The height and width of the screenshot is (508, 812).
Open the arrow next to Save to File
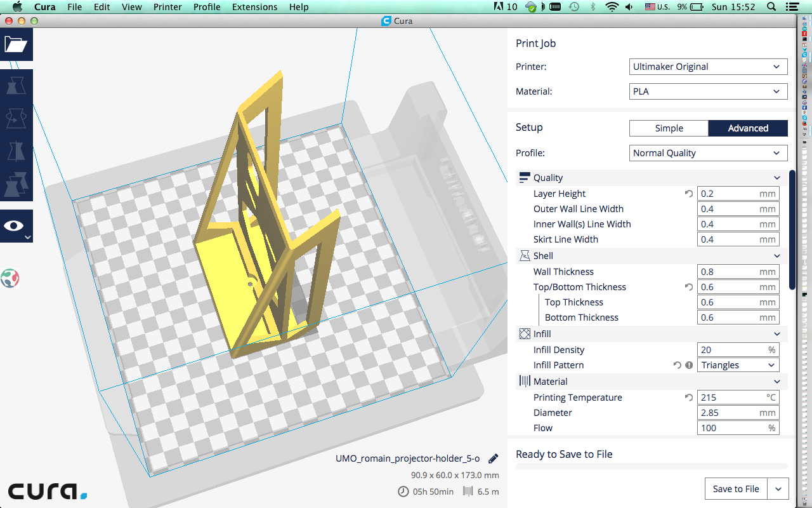pyautogui.click(x=778, y=489)
